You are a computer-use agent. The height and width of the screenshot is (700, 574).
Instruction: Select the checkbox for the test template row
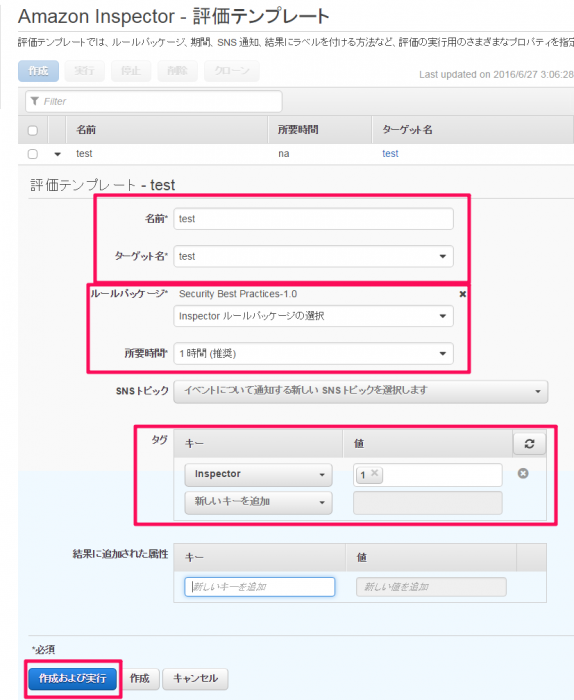click(x=33, y=154)
